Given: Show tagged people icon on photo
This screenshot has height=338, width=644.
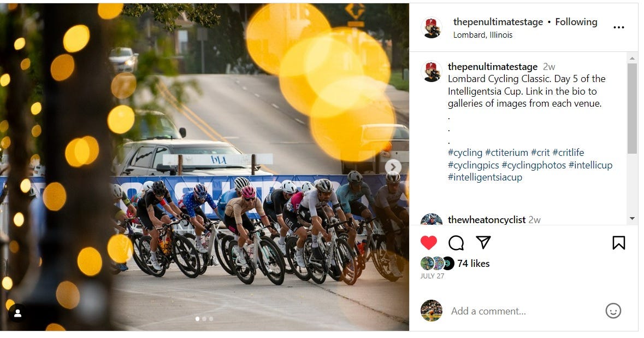Looking at the screenshot, I should click(x=17, y=314).
